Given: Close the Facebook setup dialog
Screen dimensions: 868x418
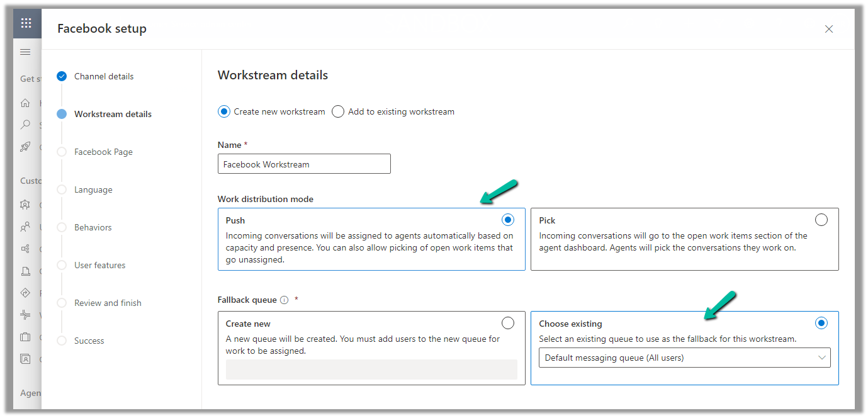Looking at the screenshot, I should coord(829,29).
